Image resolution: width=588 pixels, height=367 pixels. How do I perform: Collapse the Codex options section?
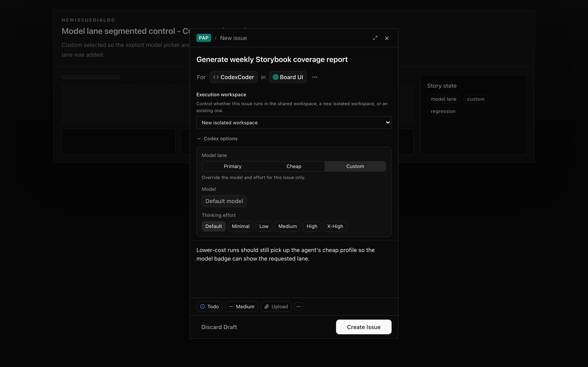point(217,139)
